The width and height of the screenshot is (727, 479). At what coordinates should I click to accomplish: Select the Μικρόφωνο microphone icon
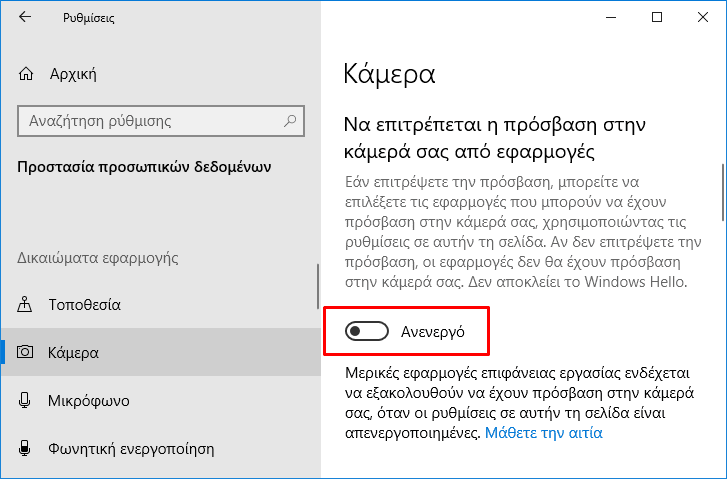pos(25,400)
